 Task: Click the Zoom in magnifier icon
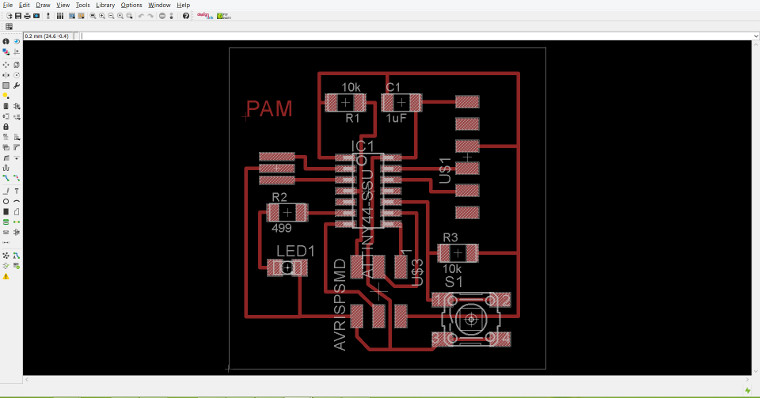click(x=102, y=16)
